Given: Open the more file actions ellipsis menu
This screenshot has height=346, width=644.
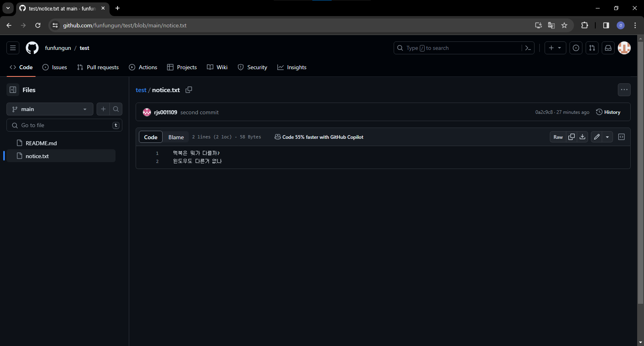Looking at the screenshot, I should tap(624, 90).
